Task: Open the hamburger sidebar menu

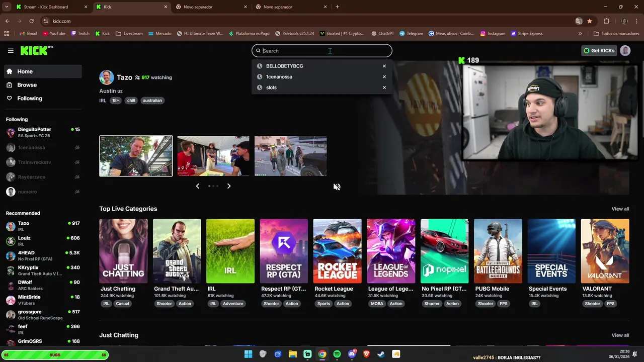Action: [x=11, y=50]
